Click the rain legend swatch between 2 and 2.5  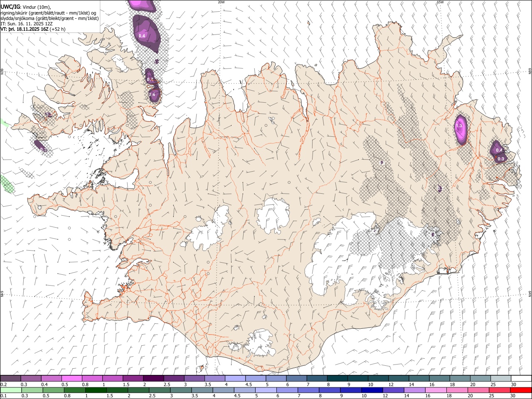click(x=138, y=390)
